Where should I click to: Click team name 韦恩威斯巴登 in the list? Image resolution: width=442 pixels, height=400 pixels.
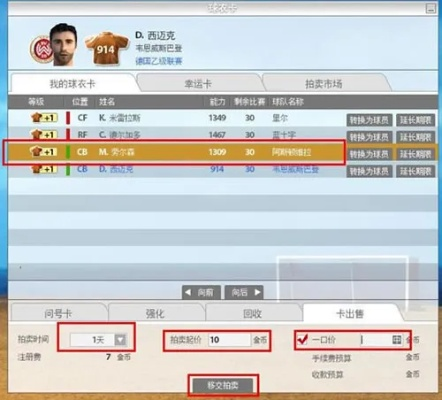click(295, 169)
